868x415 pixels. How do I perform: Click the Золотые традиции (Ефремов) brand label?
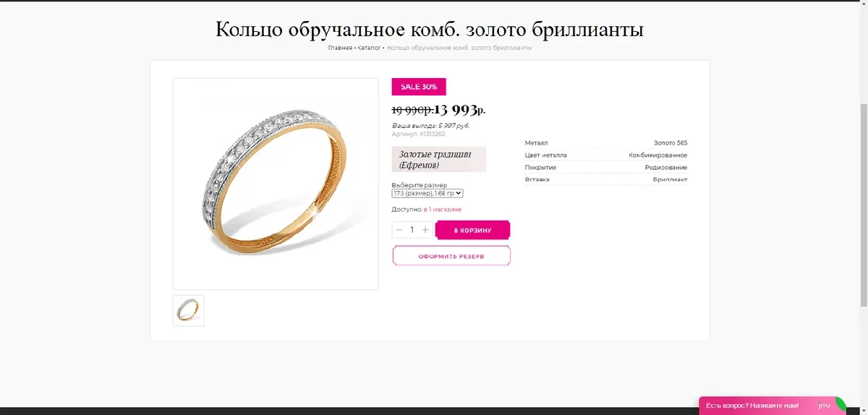pos(439,159)
